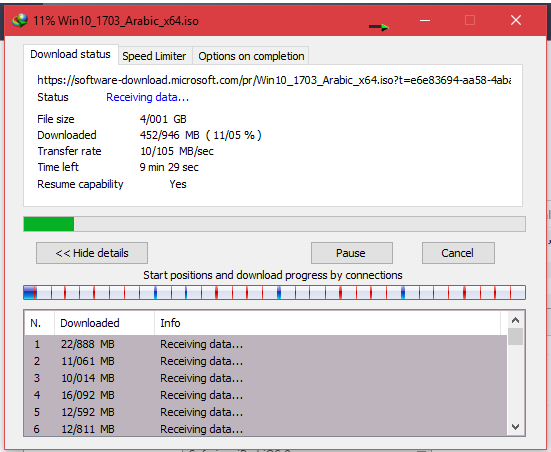Click the green arrow icon in title bar
This screenshot has width=551, height=452.
(379, 27)
